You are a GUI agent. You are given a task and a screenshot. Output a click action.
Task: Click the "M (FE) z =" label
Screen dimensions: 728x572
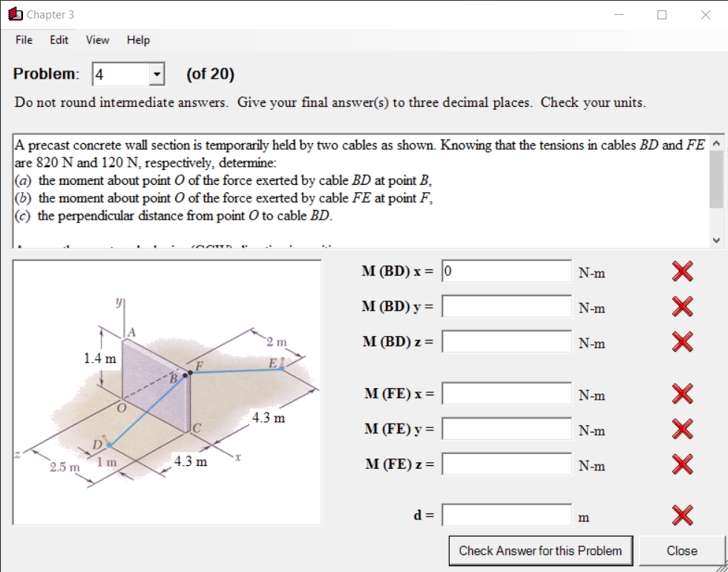point(399,464)
